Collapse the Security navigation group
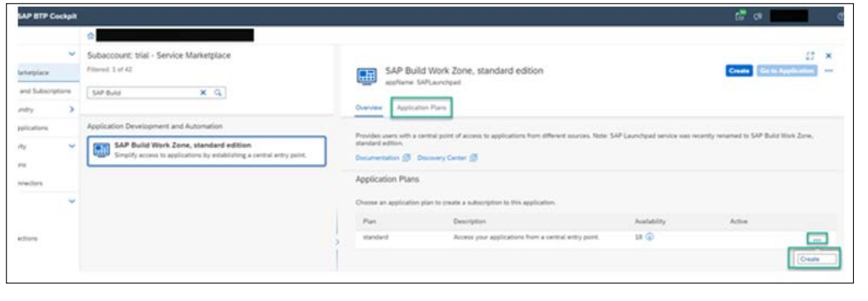 (71, 146)
